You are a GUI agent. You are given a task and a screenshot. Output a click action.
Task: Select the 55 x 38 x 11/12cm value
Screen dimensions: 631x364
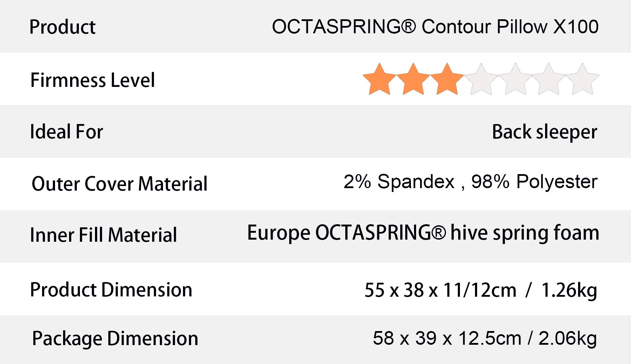tap(440, 290)
